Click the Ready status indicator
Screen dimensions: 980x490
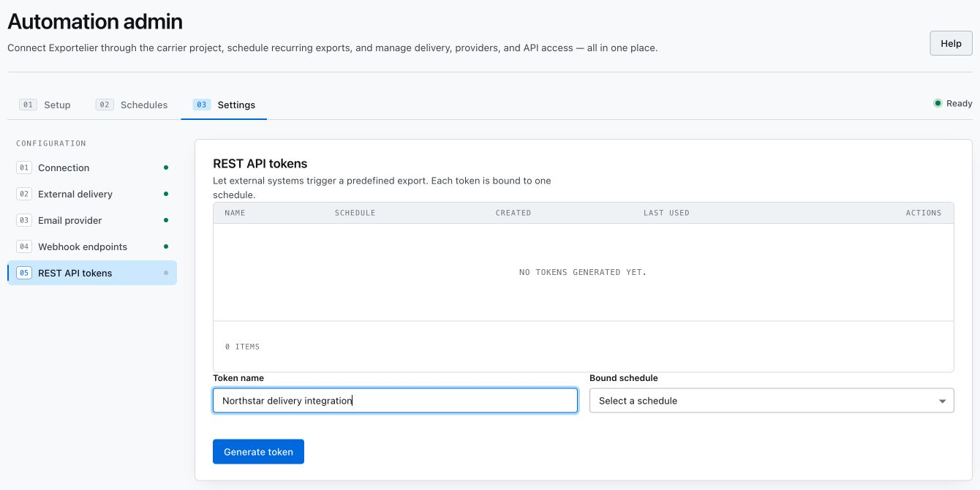tap(952, 103)
